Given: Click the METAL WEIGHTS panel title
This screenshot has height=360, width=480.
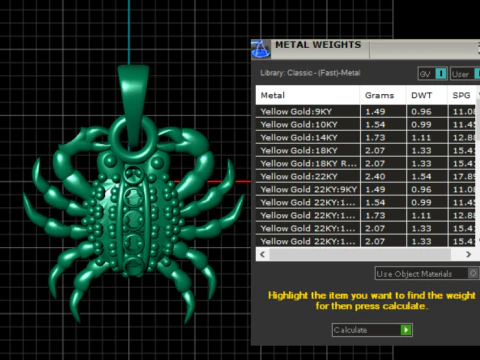Looking at the screenshot, I should click(318, 45).
